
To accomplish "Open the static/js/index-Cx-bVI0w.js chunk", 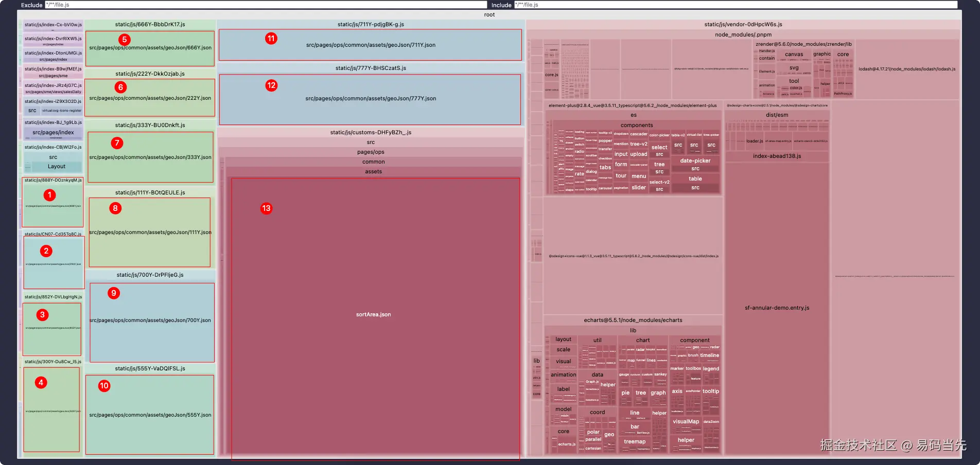I will [x=53, y=25].
